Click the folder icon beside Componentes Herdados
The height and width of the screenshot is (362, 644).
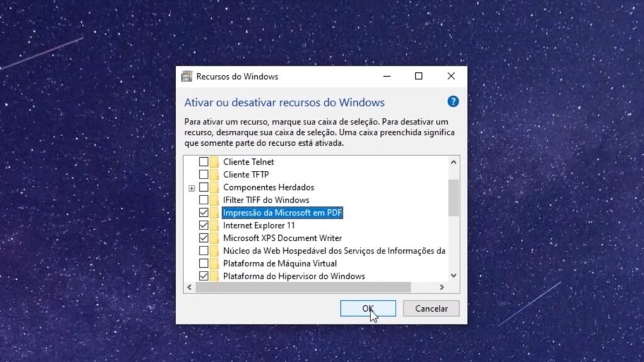[x=214, y=187]
